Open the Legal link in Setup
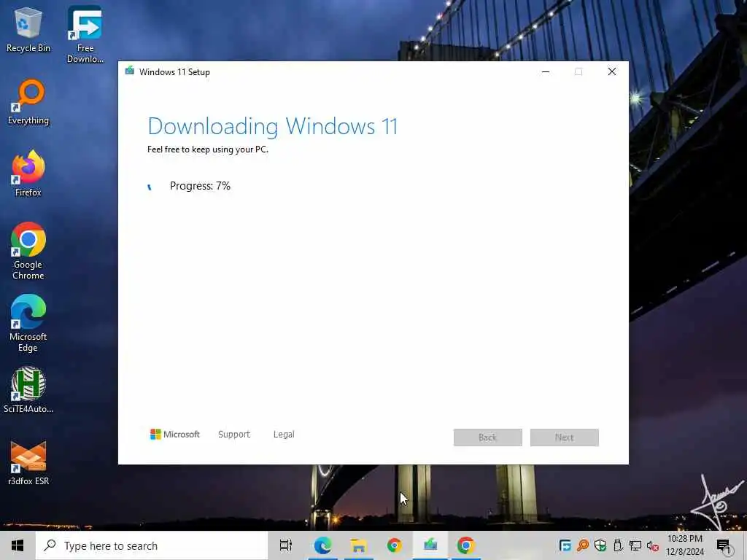This screenshot has width=747, height=560. pos(284,435)
